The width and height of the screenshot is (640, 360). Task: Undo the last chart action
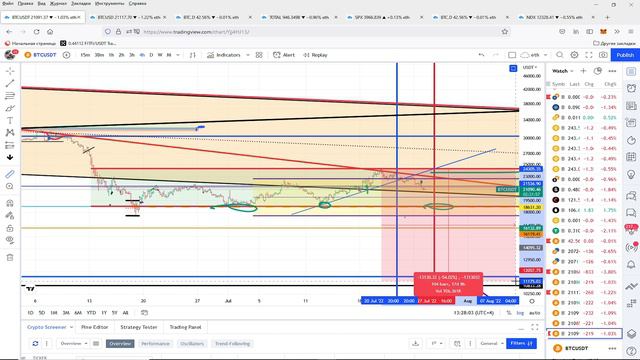482,55
